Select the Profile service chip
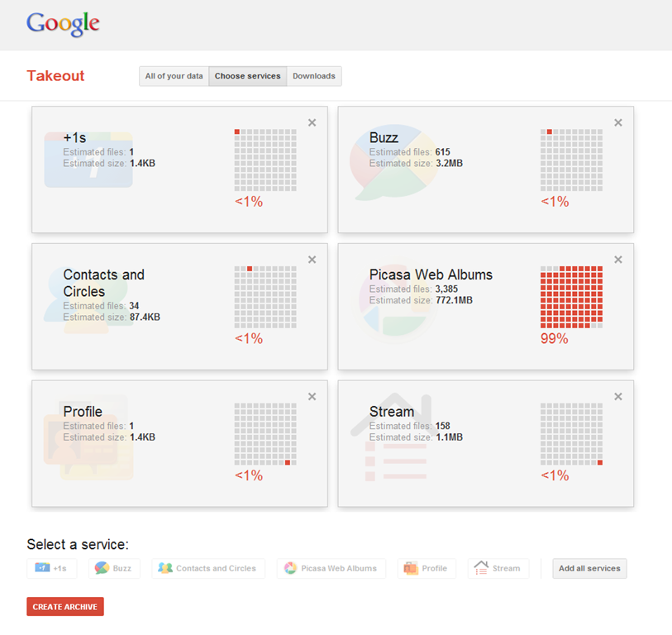This screenshot has width=672, height=635. pos(426,569)
